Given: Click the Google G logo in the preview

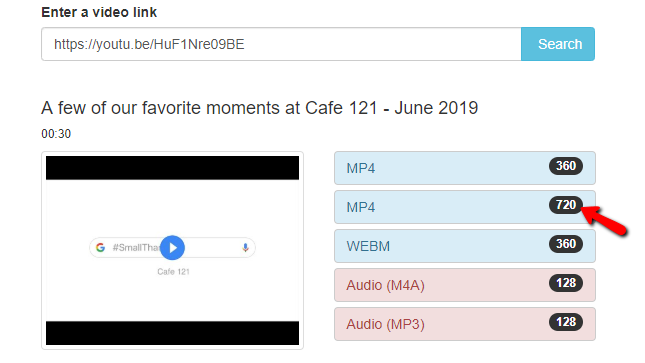Looking at the screenshot, I should coord(100,247).
